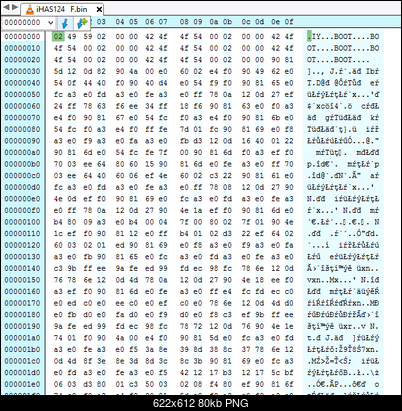
Task: Click row offset 00000170
Action: [22, 303]
